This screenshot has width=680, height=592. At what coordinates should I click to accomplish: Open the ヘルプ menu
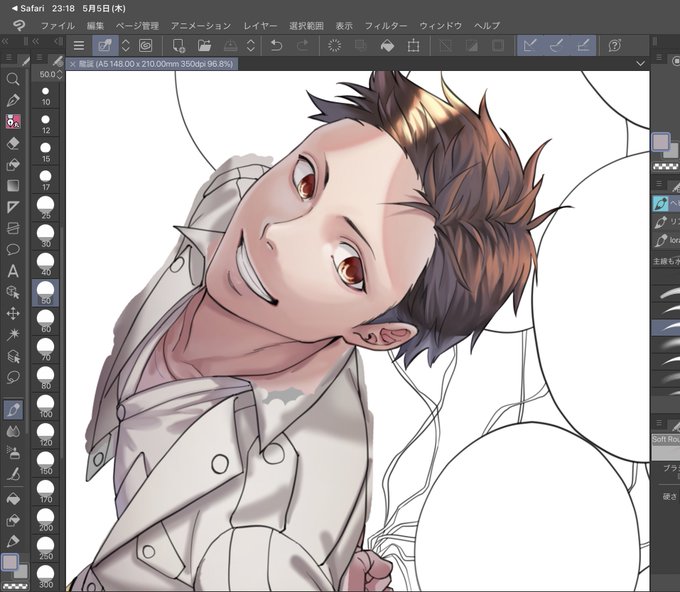(x=487, y=26)
